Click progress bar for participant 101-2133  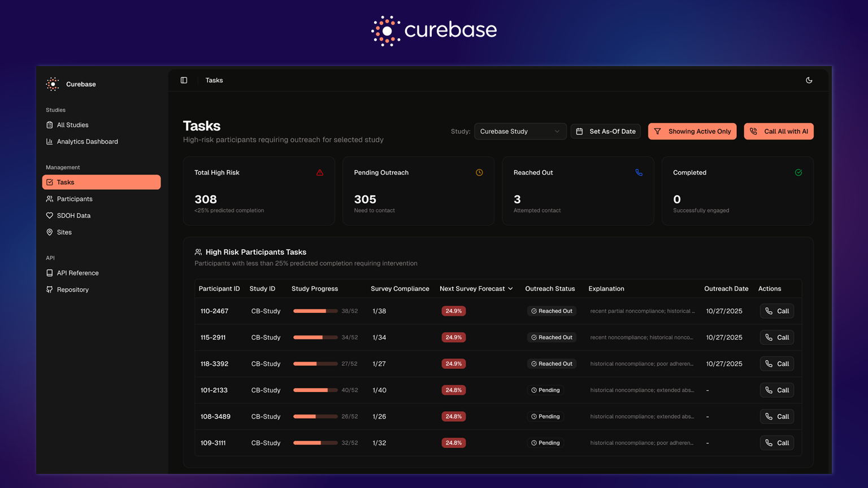315,390
